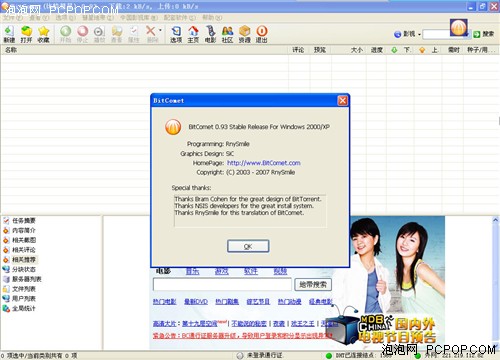
Task: Open the 帮助 (Help) menu
Action: 212,17
